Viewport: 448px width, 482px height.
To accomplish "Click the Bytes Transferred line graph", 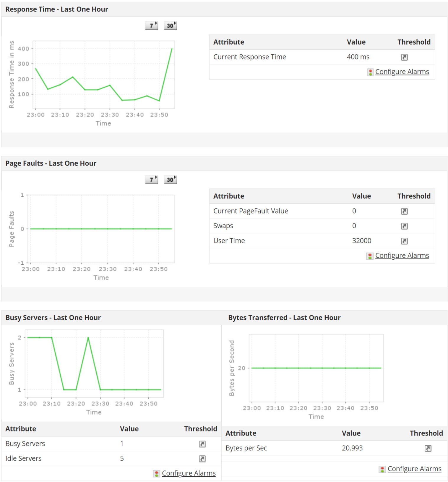I will click(x=316, y=368).
